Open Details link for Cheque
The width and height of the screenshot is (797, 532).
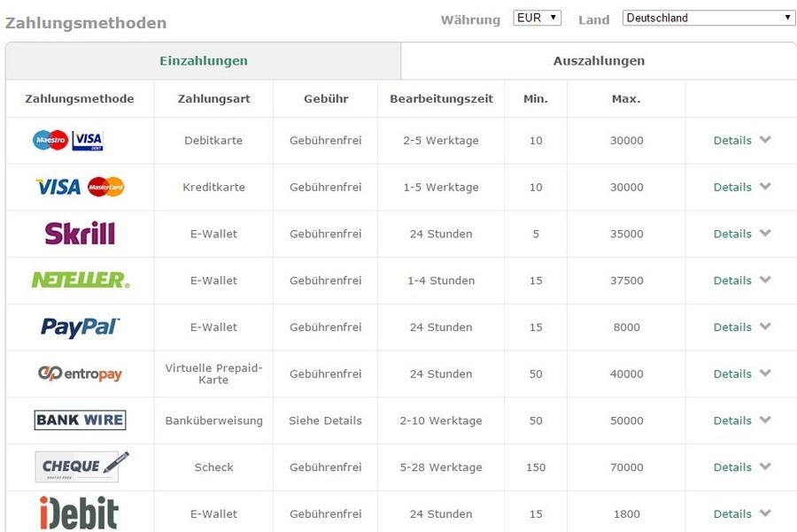click(732, 467)
